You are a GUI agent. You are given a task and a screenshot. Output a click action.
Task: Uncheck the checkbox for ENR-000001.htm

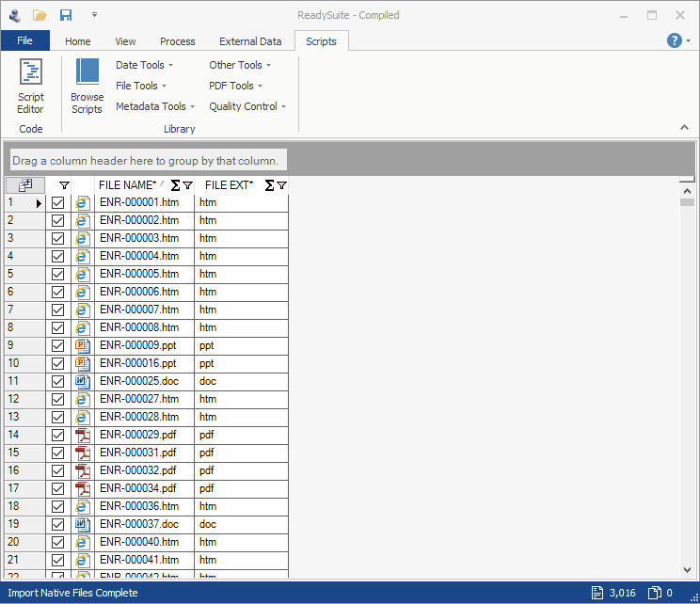[x=58, y=202]
